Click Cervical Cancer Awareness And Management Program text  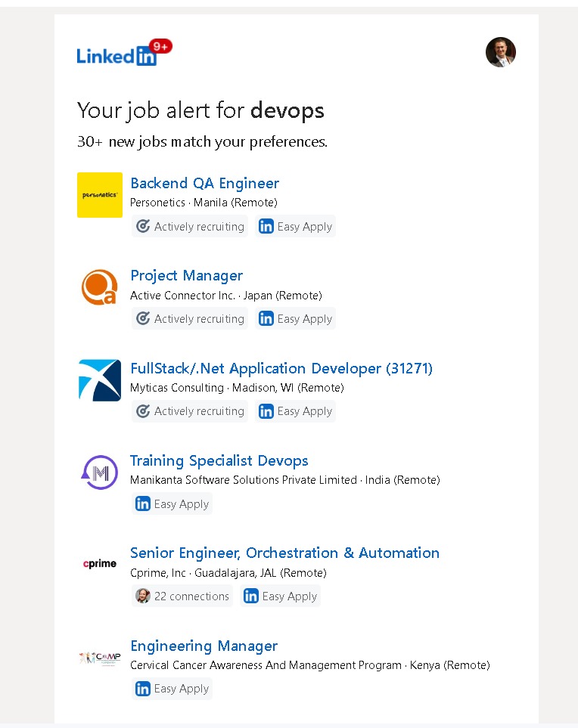coord(266,665)
